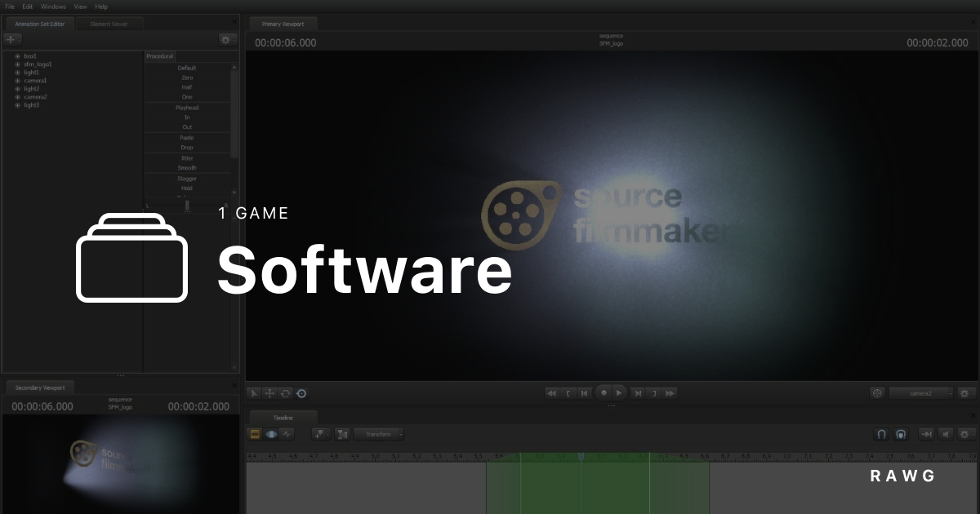The image size is (980, 514).
Task: Apply the Smooth procedural preset
Action: 187,168
